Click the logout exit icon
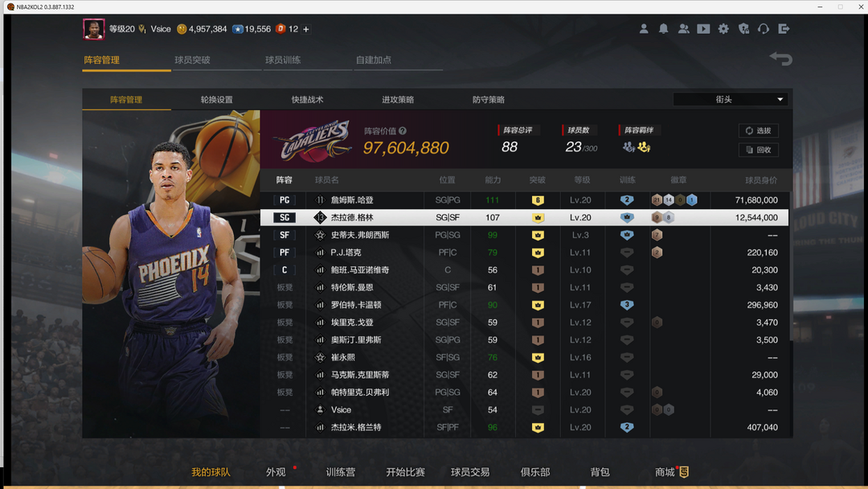Screen dimensions: 868x489 [784, 29]
